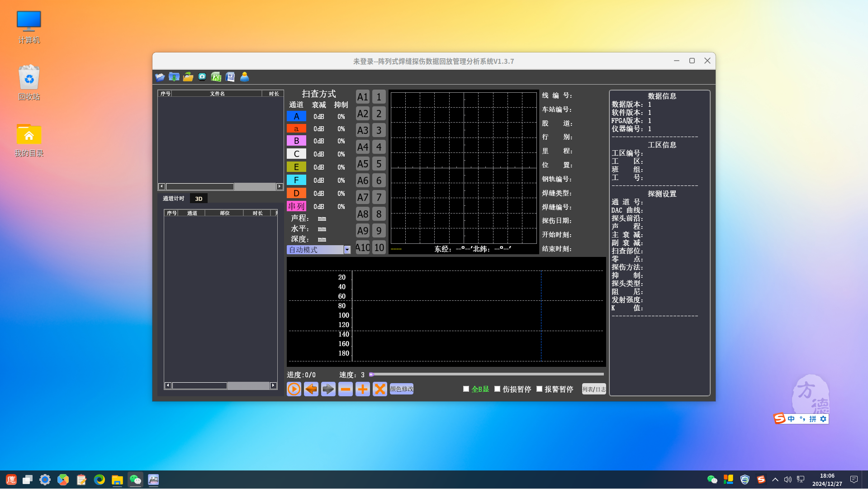Select channel E olive swatch
Viewport: 868px width, 489px height.
point(296,167)
